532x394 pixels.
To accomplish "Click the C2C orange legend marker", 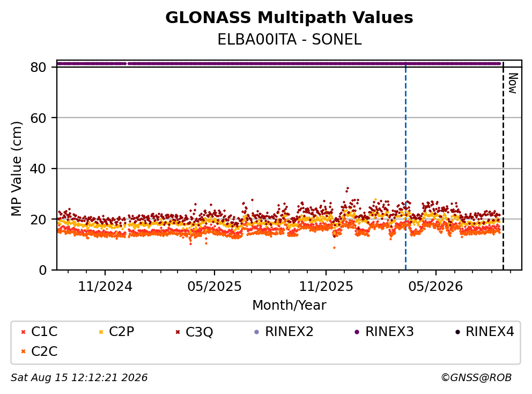I will pyautogui.click(x=23, y=352).
